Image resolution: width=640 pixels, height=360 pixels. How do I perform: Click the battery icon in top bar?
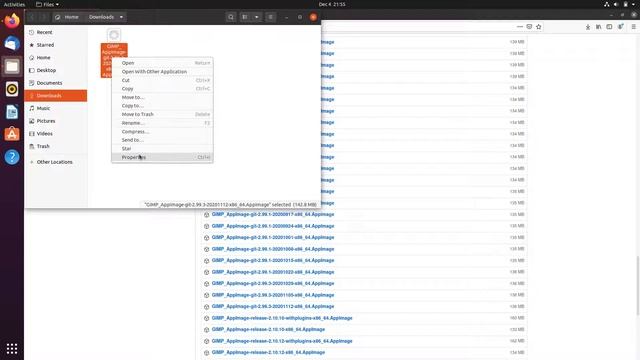point(625,4)
